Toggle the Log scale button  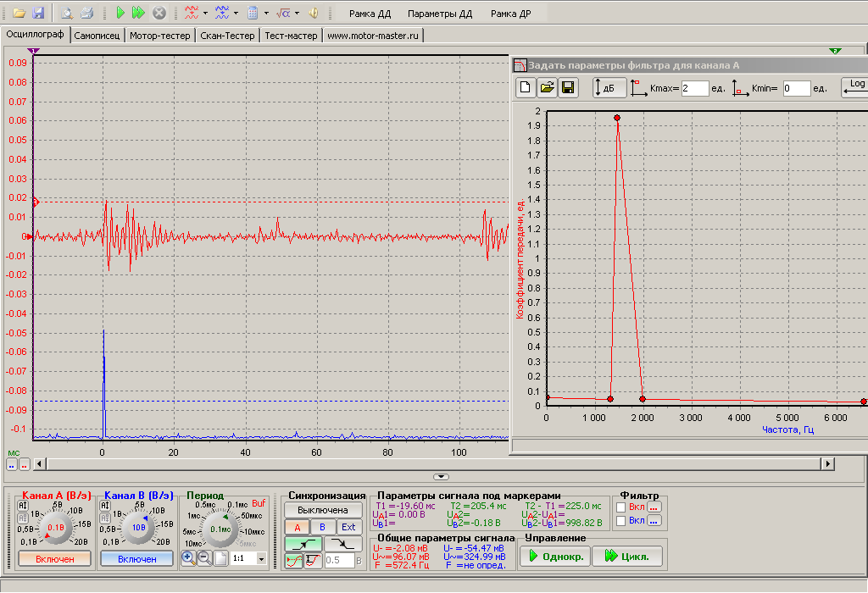(854, 87)
